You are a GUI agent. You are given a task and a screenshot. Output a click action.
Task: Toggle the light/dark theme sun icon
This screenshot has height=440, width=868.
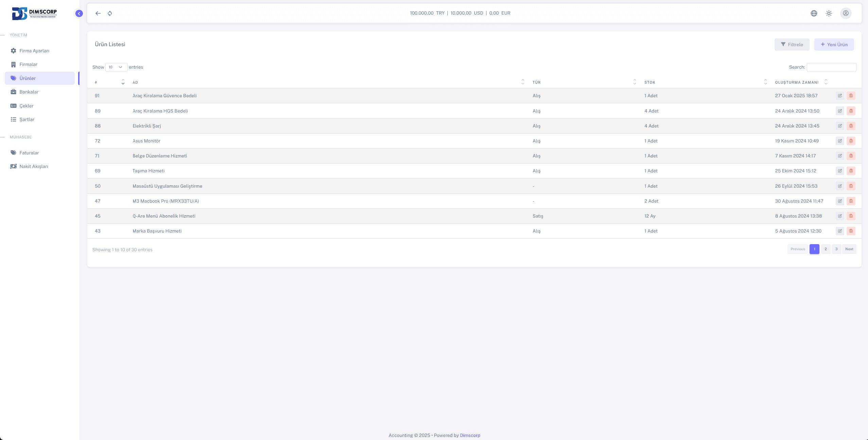point(829,13)
